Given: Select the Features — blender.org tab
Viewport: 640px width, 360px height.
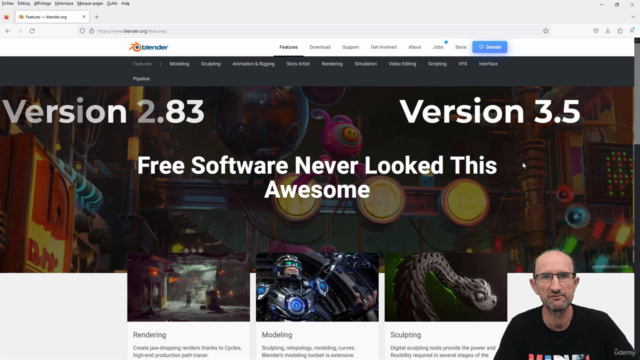Looking at the screenshot, I should 52,17.
